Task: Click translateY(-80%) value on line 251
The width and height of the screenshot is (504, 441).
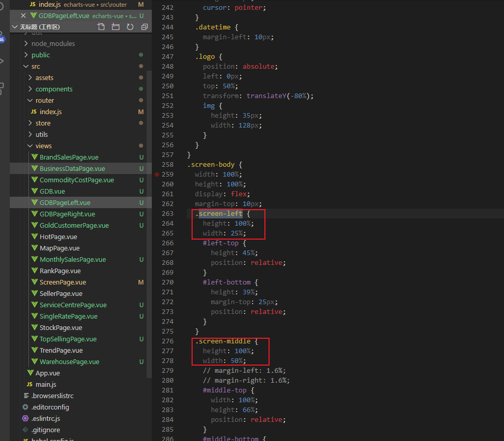Action: pos(278,96)
